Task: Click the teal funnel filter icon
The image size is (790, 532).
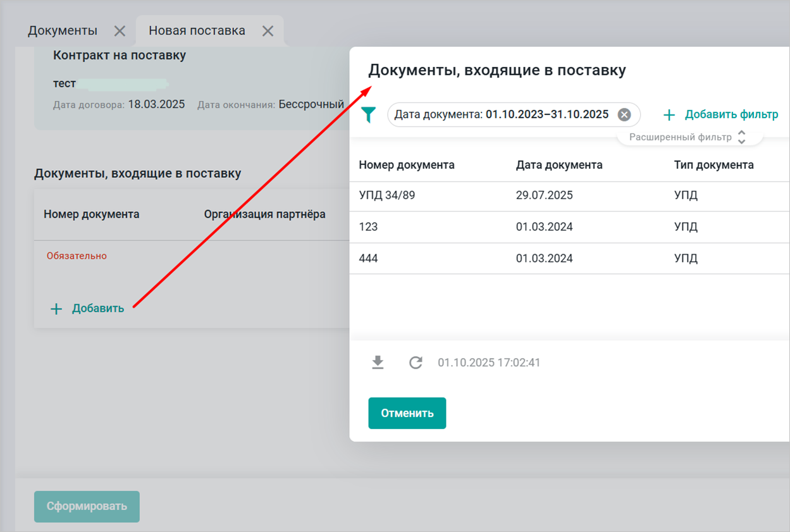Action: pyautogui.click(x=368, y=114)
